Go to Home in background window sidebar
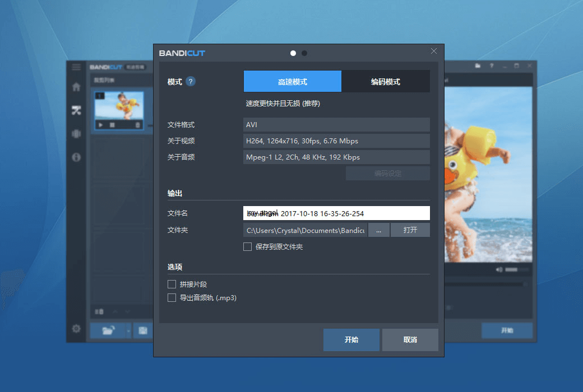Image resolution: width=583 pixels, height=392 pixels. coord(76,87)
